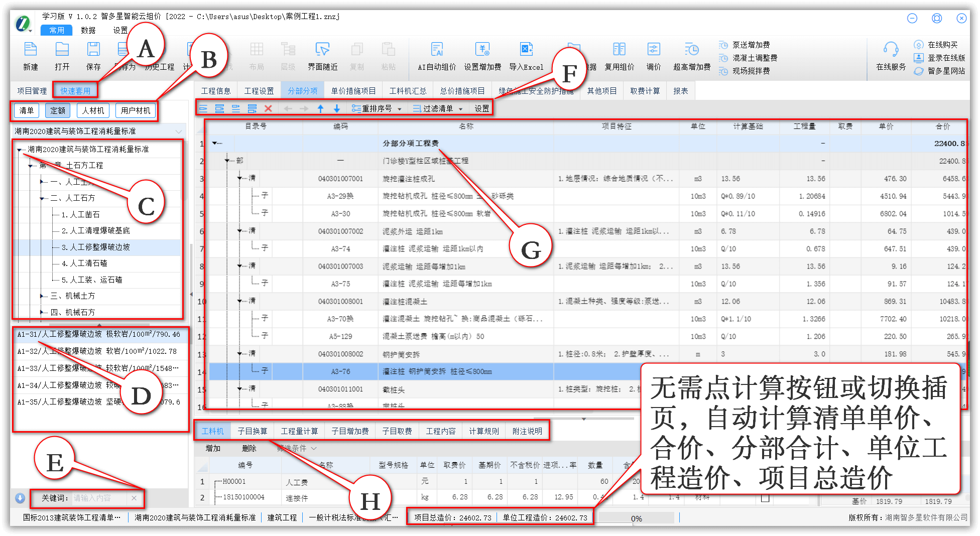
Task: Activate 界面随近 interface follow tool
Action: coord(322,55)
